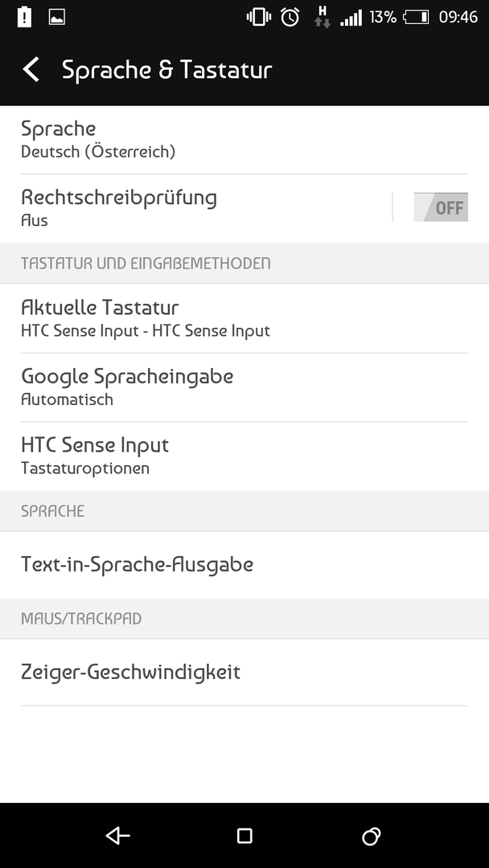
Task: Open the recent apps button
Action: coord(371,836)
